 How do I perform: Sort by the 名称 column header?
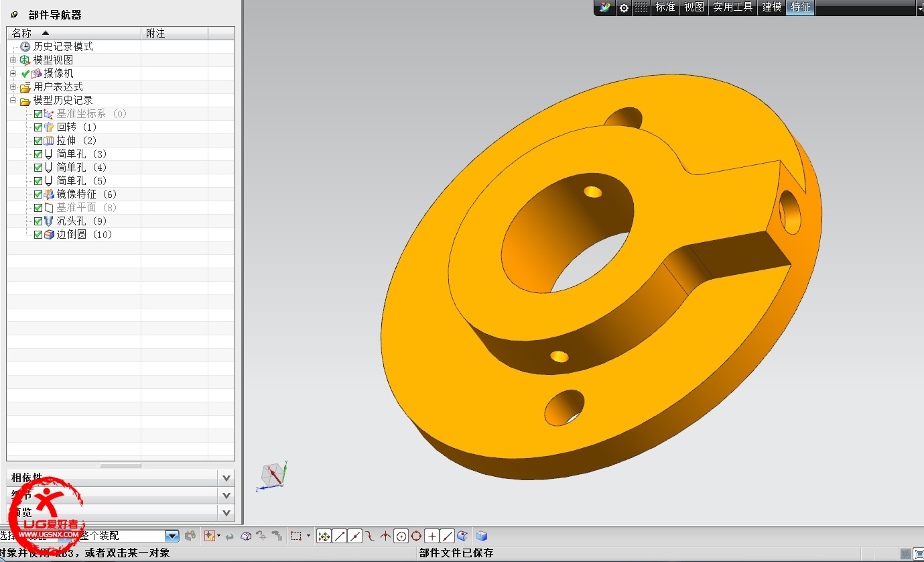74,33
